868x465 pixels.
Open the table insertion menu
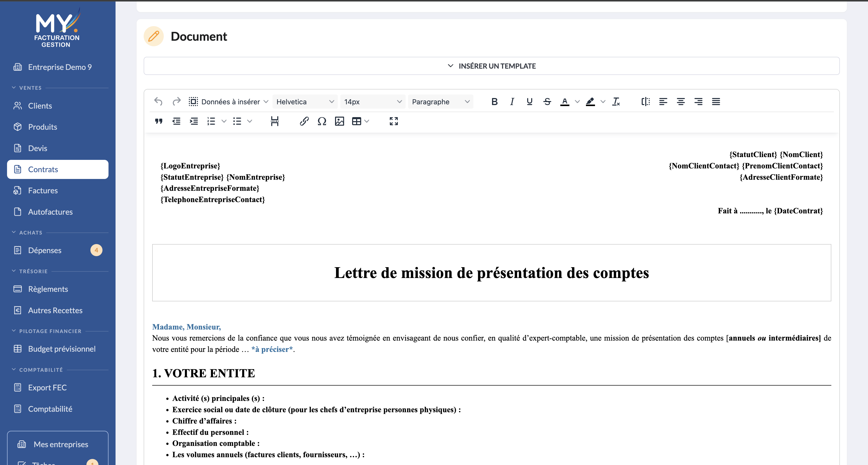pos(360,121)
